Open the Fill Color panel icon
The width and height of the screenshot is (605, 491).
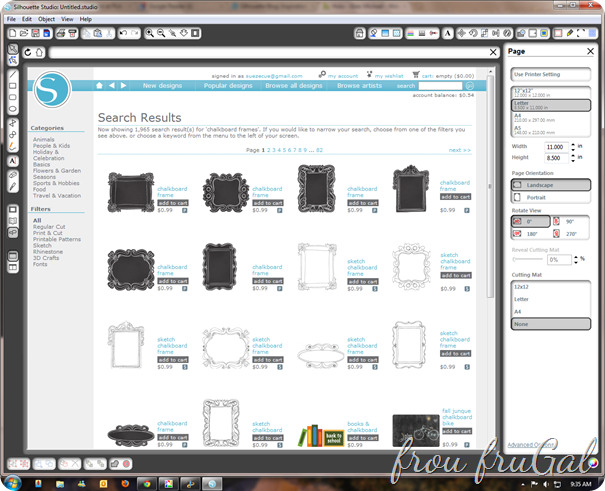click(373, 33)
